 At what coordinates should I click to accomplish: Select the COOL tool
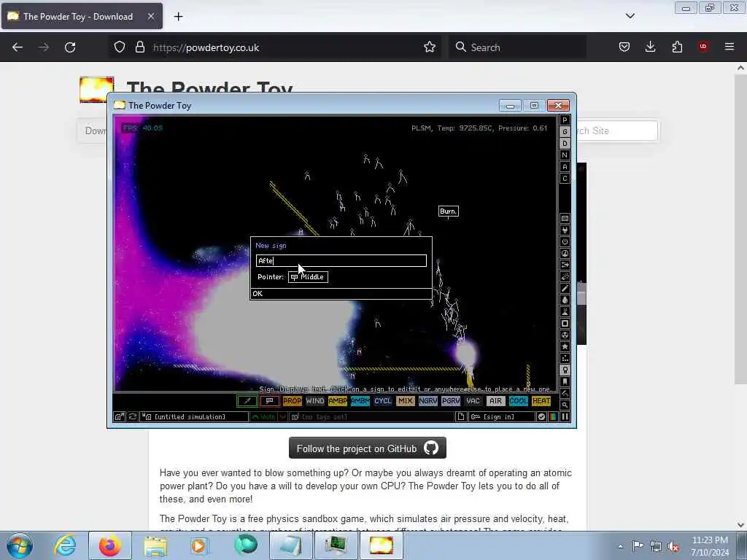coord(519,401)
